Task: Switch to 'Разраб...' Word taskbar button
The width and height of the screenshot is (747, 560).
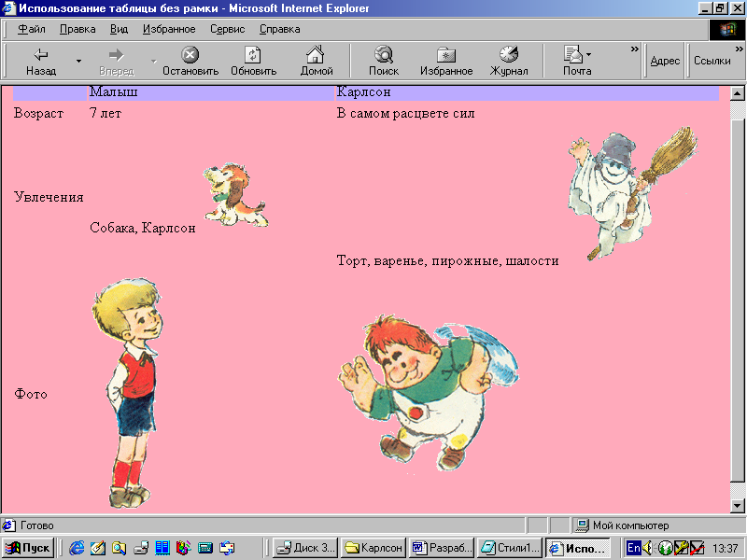Action: [x=442, y=548]
